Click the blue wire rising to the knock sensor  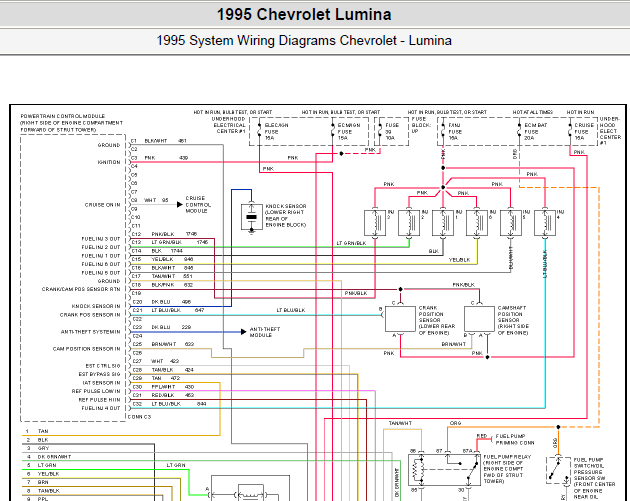[231, 248]
